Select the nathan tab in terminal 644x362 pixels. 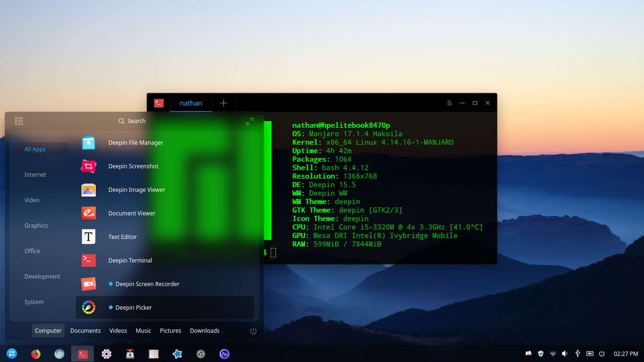tap(191, 103)
